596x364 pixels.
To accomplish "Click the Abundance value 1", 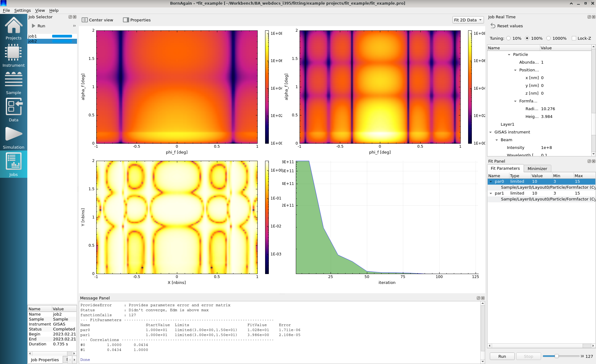I will [542, 62].
